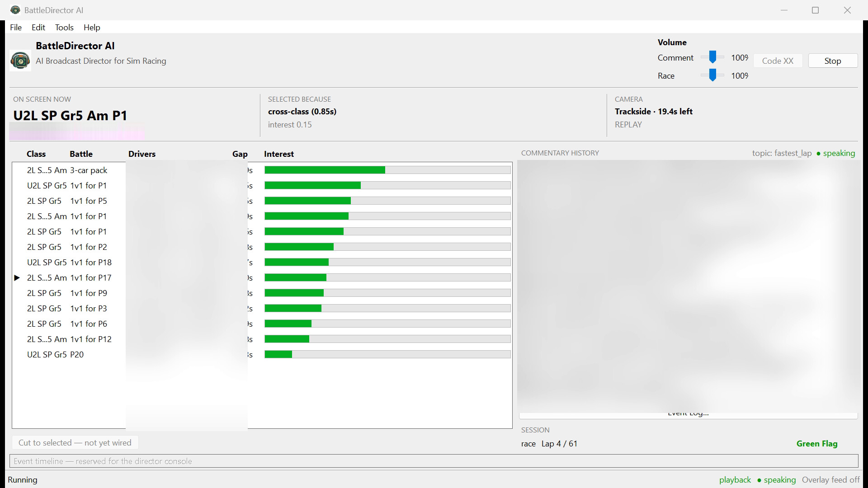This screenshot has height=488, width=868.
Task: Open the Tools menu
Action: pos(64,28)
